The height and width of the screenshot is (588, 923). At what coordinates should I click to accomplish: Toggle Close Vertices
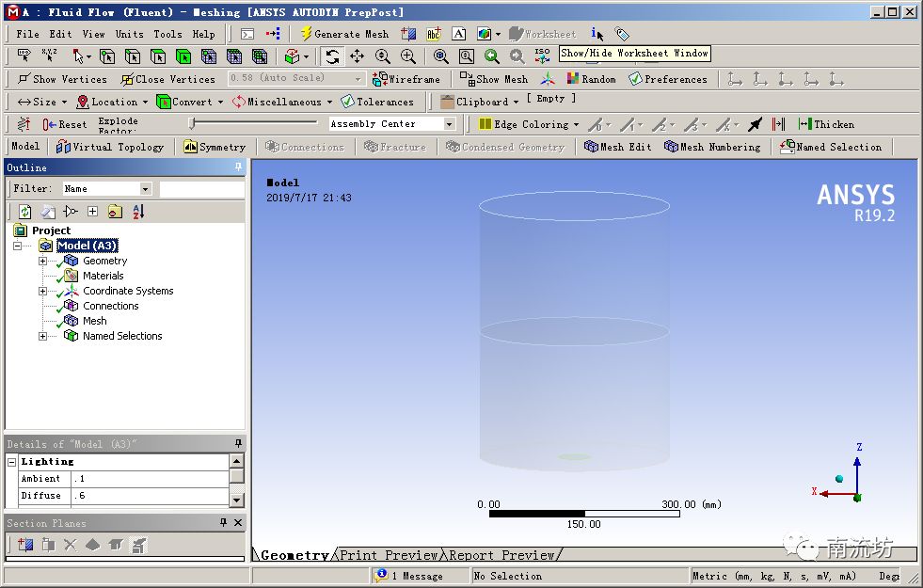(168, 79)
